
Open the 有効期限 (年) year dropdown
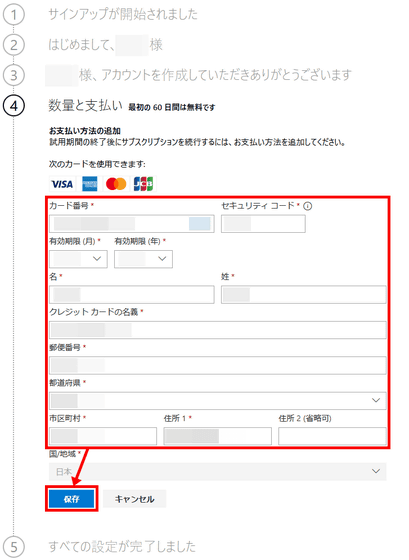click(x=143, y=259)
